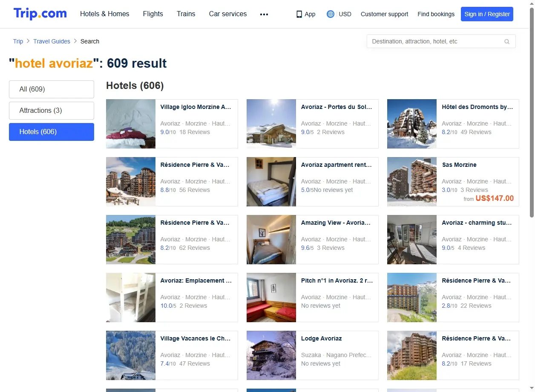The width and height of the screenshot is (535, 392).
Task: Click Sas Morzine hotel title
Action: click(x=459, y=165)
